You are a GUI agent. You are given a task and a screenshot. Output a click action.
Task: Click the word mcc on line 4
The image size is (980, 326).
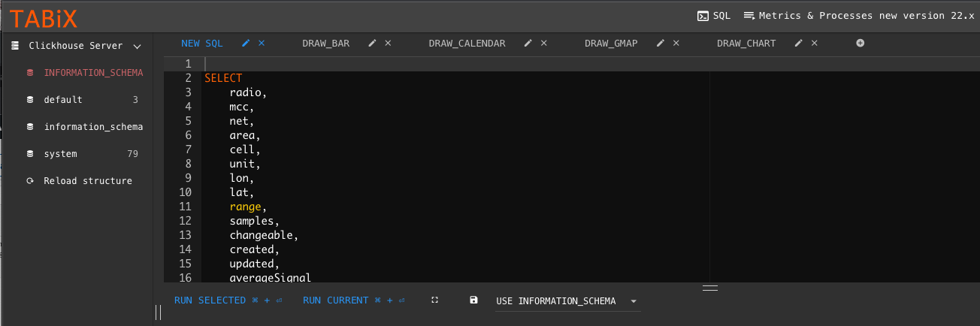(240, 107)
